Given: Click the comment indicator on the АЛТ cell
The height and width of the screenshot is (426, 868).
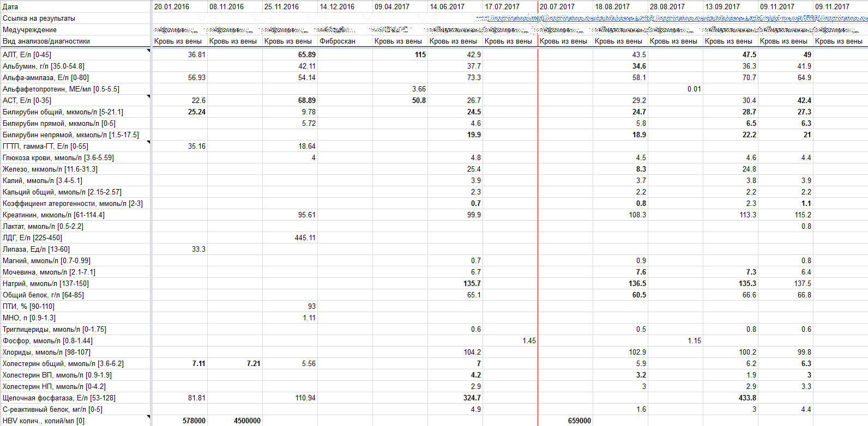Looking at the screenshot, I should (148, 51).
